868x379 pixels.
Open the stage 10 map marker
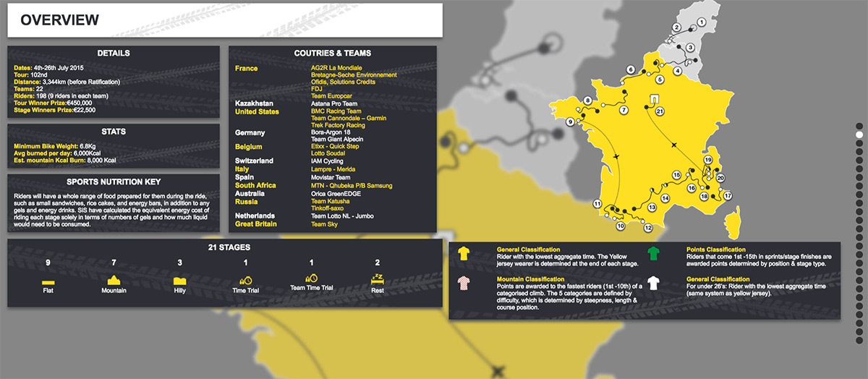coord(621,226)
